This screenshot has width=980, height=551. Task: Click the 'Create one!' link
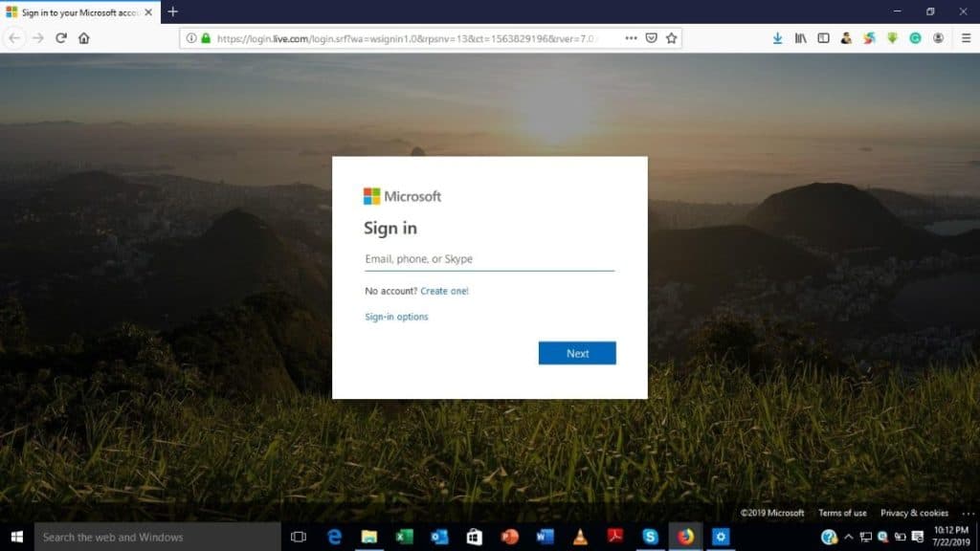[444, 291]
